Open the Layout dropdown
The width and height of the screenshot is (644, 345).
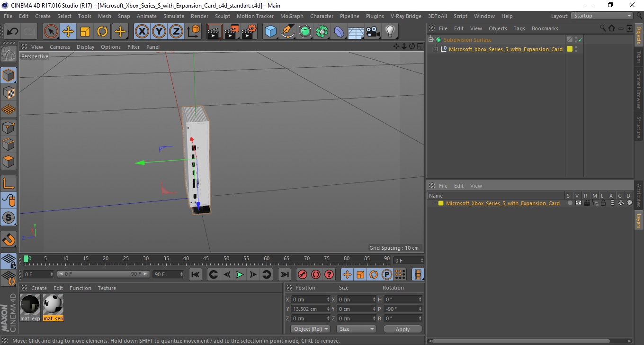[602, 16]
